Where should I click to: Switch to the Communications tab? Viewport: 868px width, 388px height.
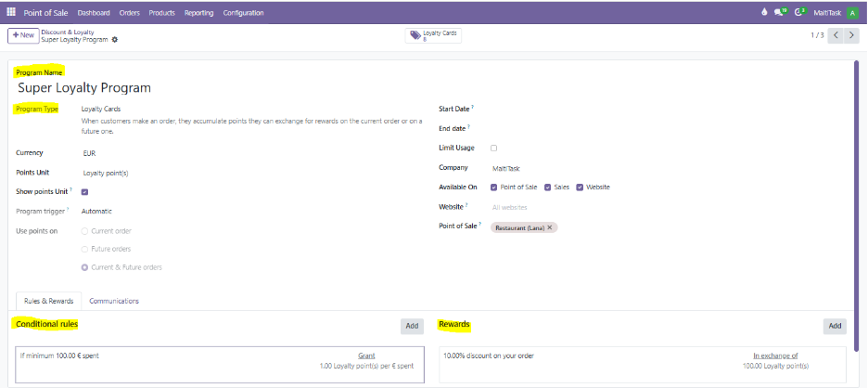pos(114,301)
